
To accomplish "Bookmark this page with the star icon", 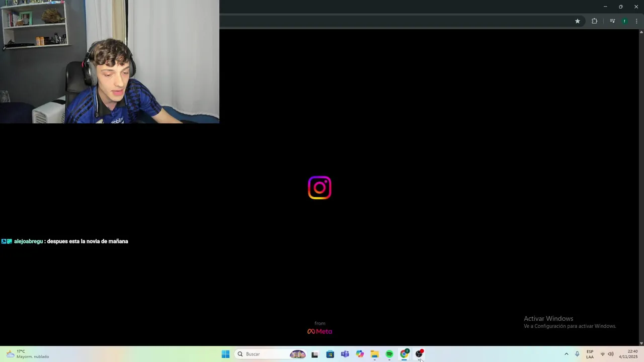I will [x=578, y=21].
